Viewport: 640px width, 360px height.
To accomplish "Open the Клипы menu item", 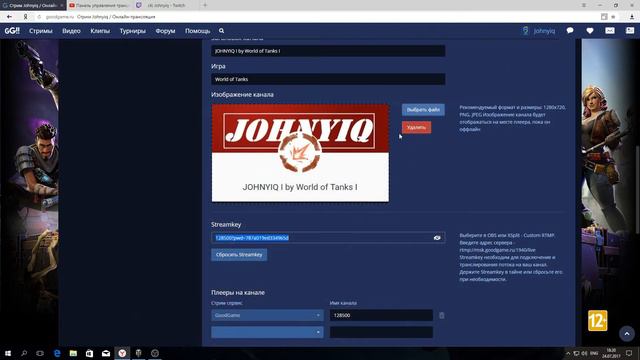I will (x=100, y=31).
